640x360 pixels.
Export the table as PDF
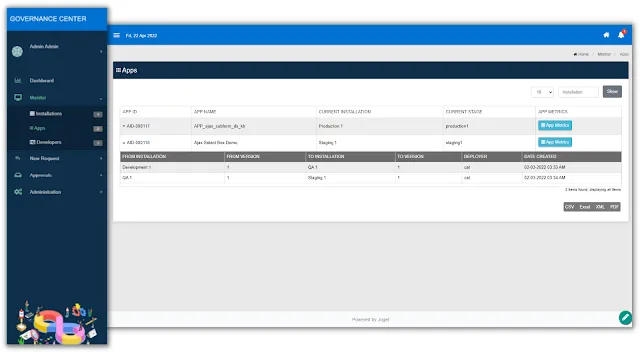(x=614, y=207)
